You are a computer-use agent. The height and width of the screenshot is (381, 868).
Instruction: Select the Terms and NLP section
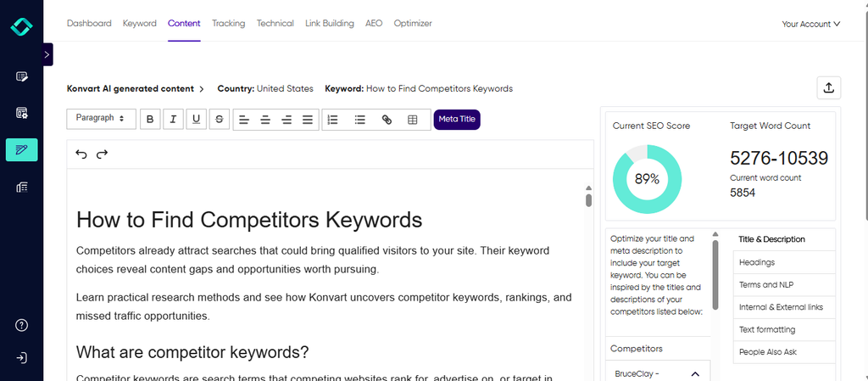784,284
